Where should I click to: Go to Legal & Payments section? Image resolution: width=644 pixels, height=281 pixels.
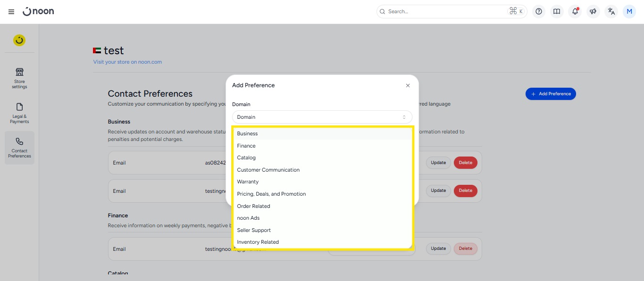(x=19, y=113)
